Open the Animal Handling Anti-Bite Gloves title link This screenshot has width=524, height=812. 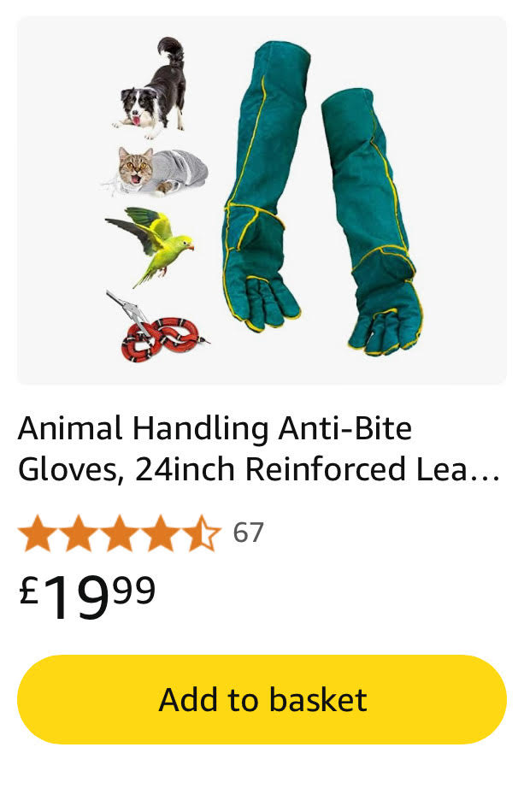tap(259, 449)
